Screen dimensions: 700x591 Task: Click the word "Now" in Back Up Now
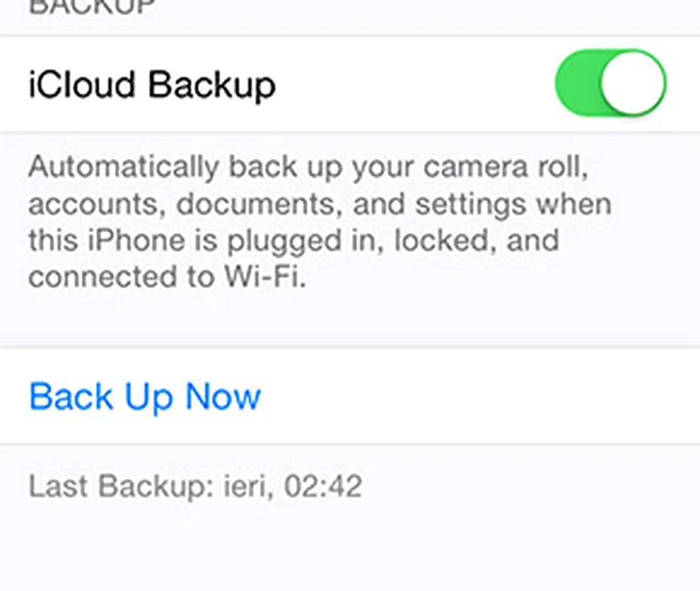pyautogui.click(x=224, y=396)
